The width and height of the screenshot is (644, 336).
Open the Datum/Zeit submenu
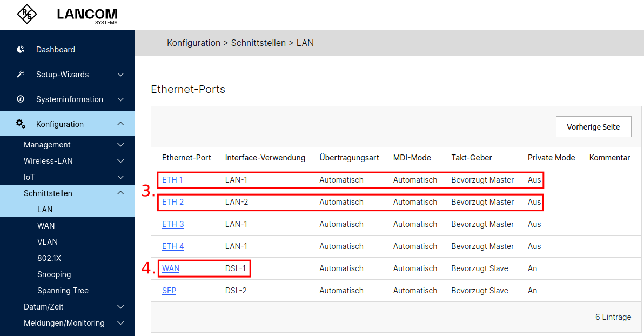click(x=44, y=307)
